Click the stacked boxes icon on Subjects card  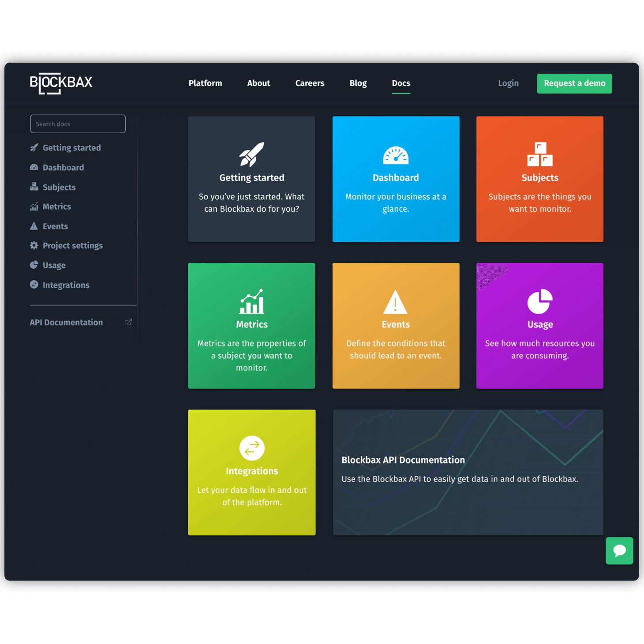tap(539, 154)
